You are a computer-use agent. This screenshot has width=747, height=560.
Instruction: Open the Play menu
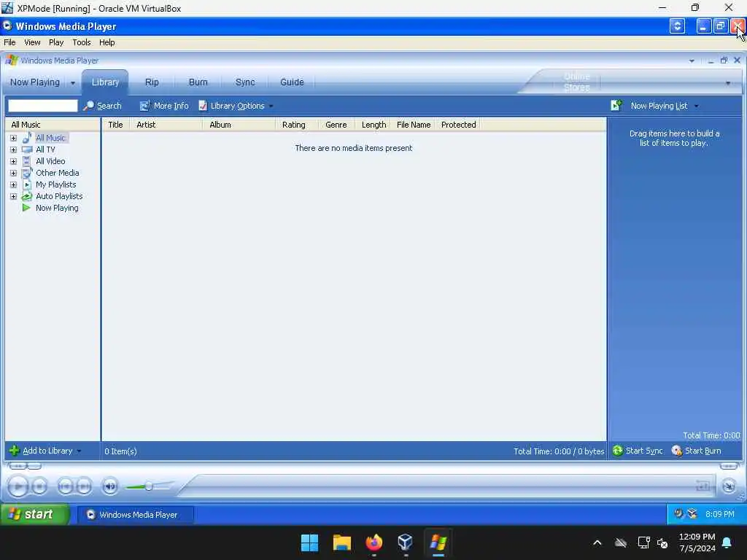(56, 42)
